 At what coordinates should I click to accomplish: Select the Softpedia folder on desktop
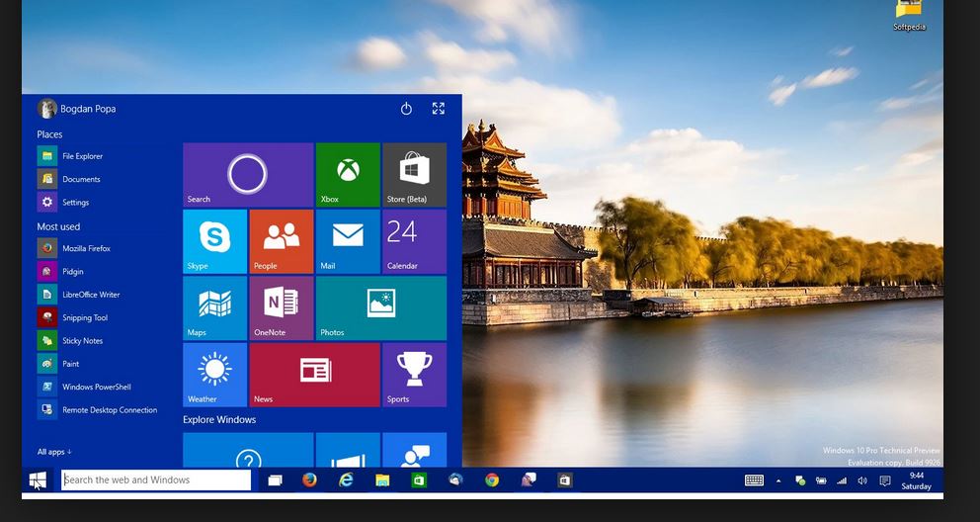tap(909, 15)
